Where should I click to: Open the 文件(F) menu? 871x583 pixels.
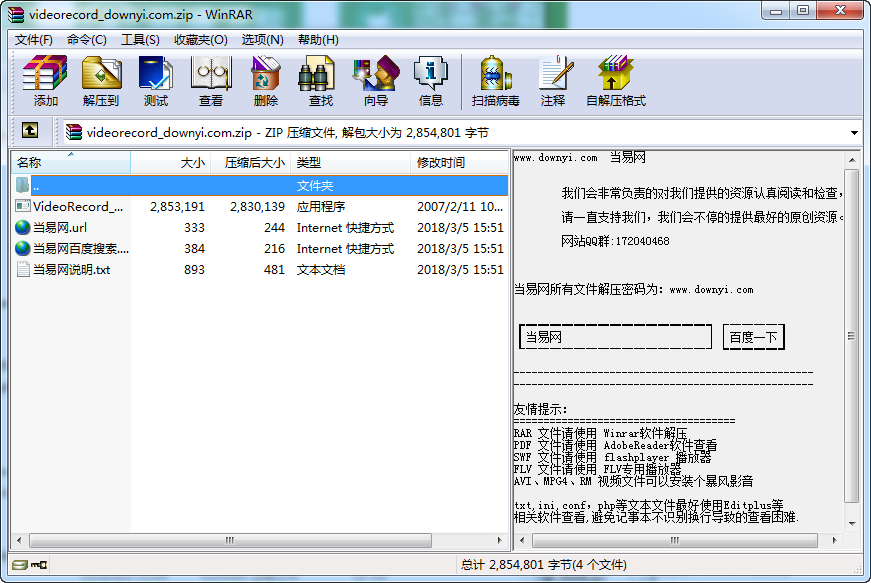tap(34, 40)
